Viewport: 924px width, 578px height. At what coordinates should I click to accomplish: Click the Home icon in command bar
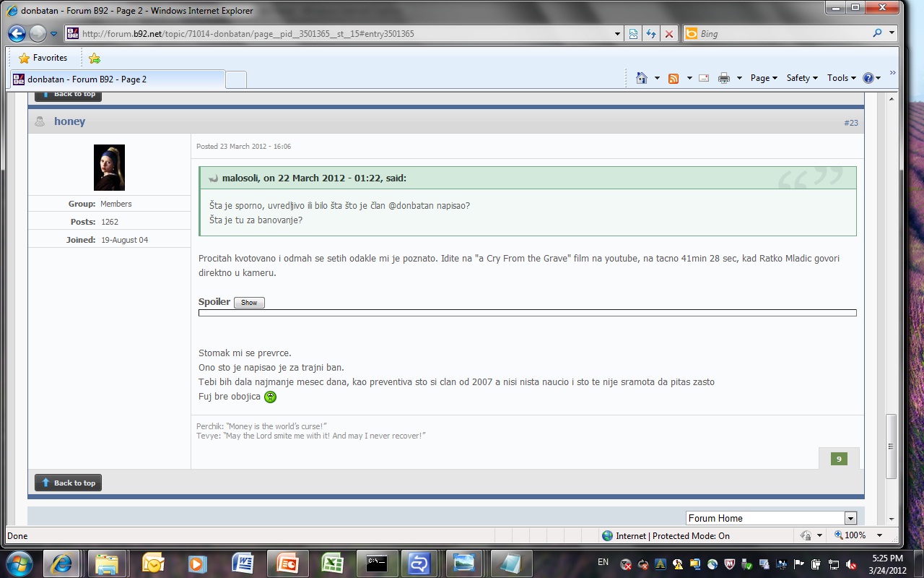click(641, 78)
